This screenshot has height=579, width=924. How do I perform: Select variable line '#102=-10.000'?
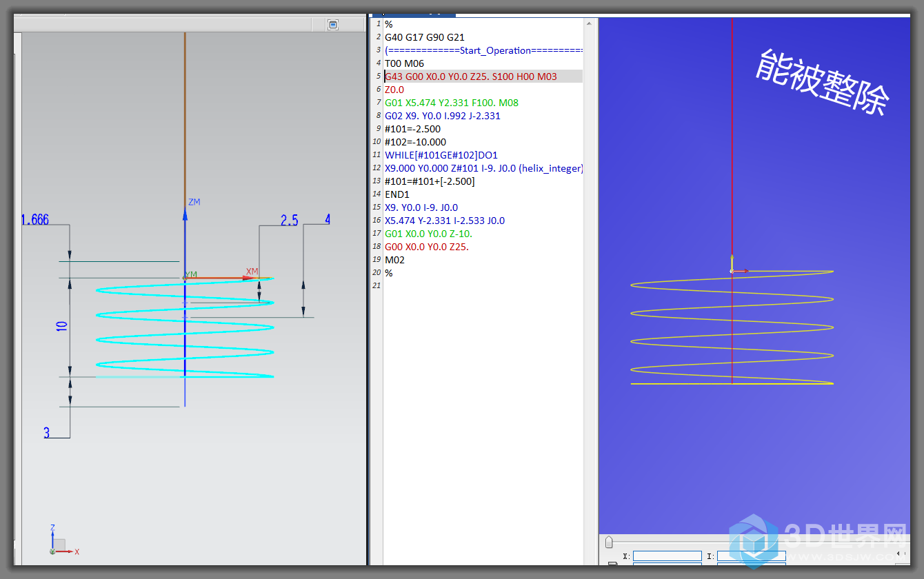(415, 142)
